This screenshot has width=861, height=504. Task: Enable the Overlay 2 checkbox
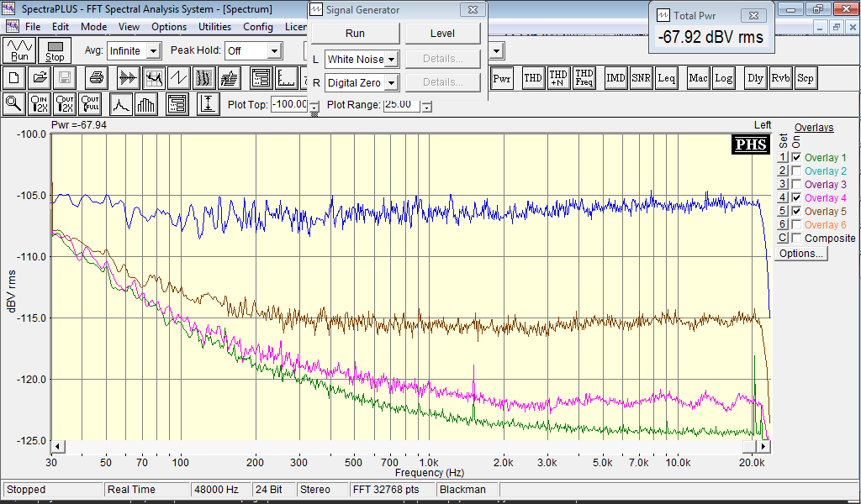tap(797, 171)
